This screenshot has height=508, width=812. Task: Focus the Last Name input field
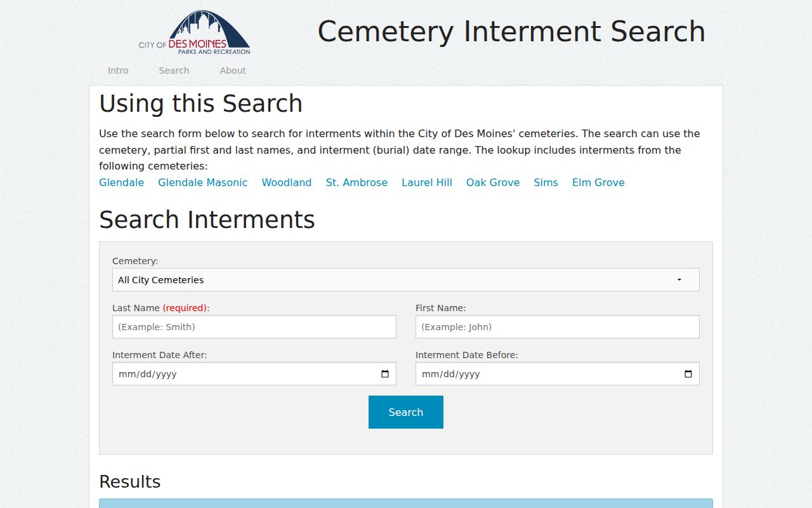254,327
